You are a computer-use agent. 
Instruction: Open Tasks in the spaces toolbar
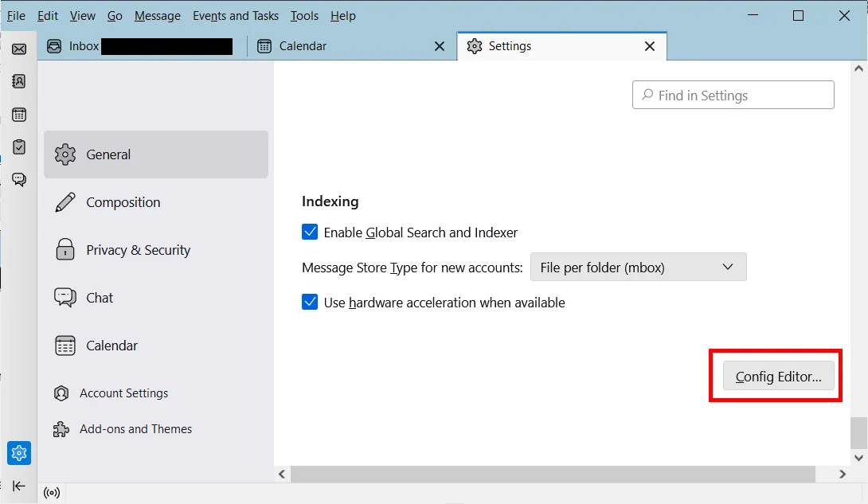coord(19,147)
